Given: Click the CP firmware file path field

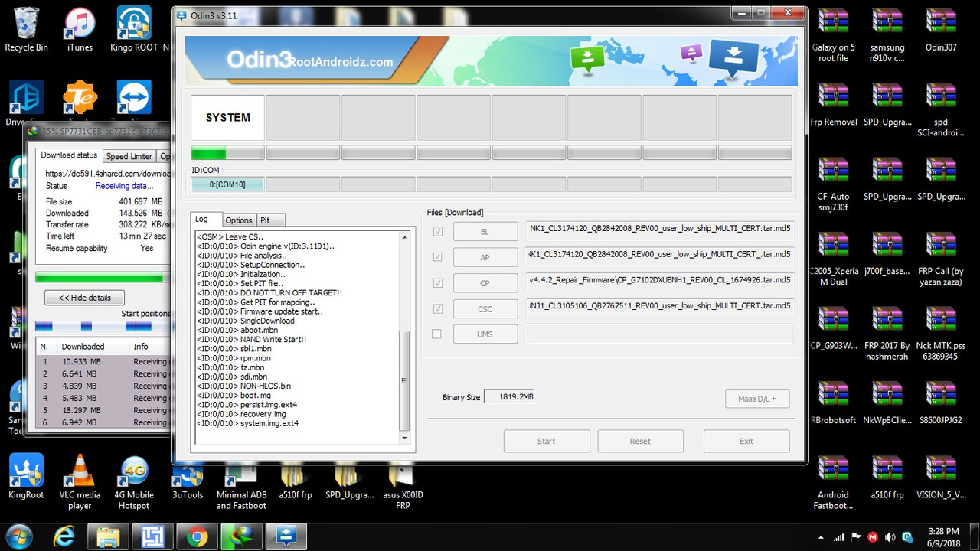Looking at the screenshot, I should pyautogui.click(x=659, y=283).
